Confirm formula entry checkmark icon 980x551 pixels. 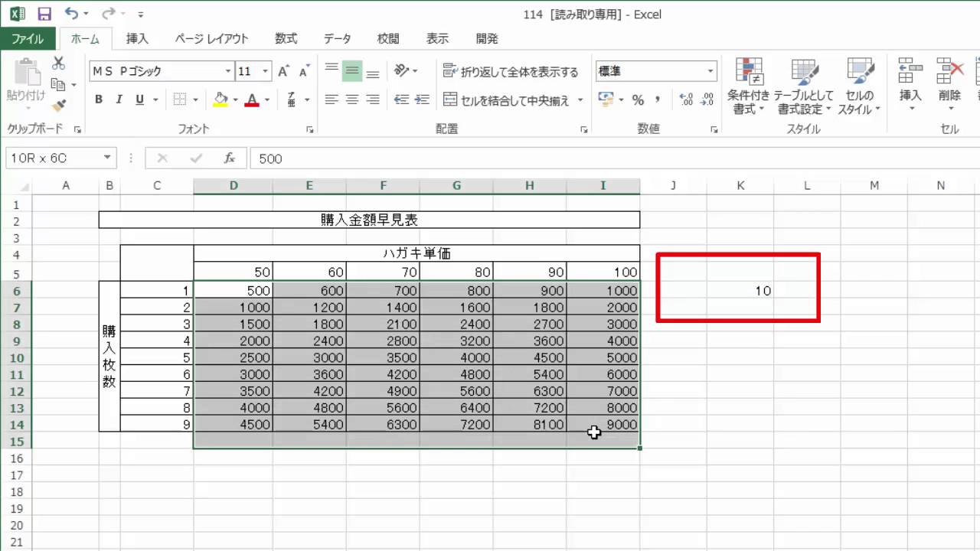[x=196, y=158]
